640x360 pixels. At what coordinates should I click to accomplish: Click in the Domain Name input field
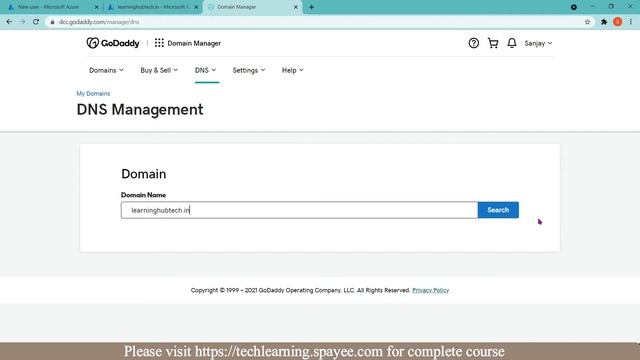point(299,210)
